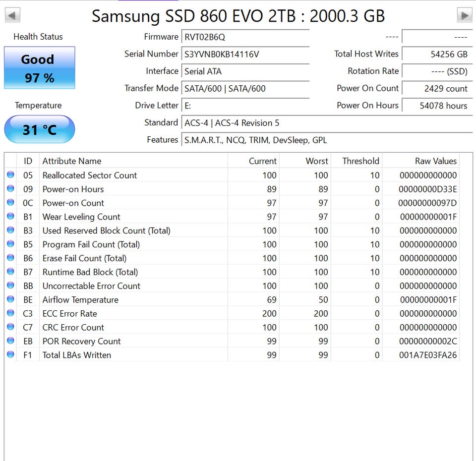Click status dot for Wear Leveling Count
Screen dimensions: 476x461
tap(10, 216)
